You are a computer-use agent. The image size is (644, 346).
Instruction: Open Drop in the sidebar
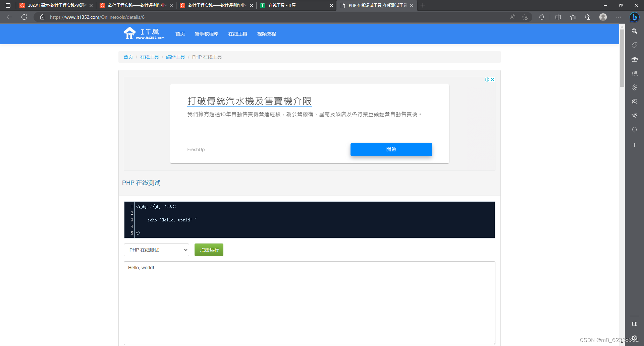[634, 115]
